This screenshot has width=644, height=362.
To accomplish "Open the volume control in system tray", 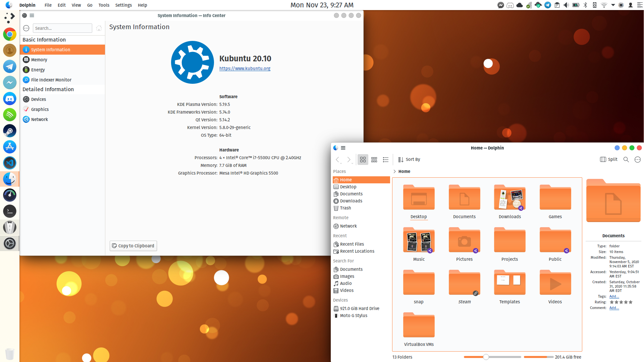I will point(567,5).
